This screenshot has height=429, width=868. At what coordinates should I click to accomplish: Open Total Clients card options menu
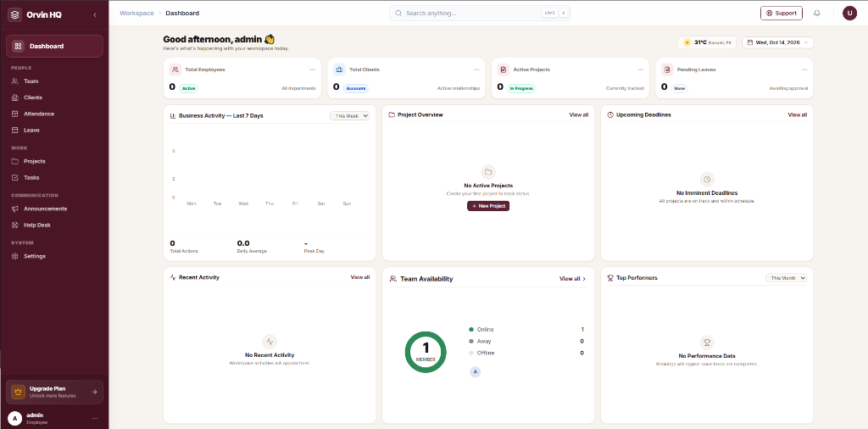pyautogui.click(x=476, y=70)
